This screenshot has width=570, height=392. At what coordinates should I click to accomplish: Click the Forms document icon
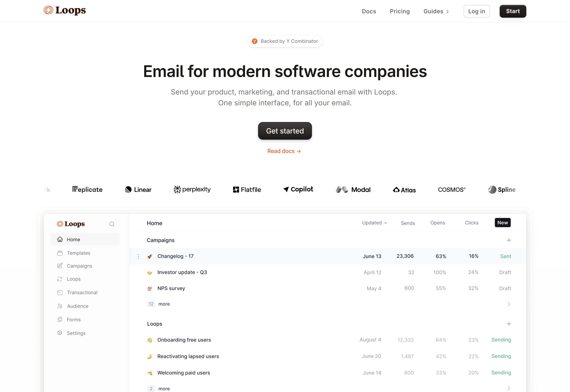pyautogui.click(x=60, y=320)
